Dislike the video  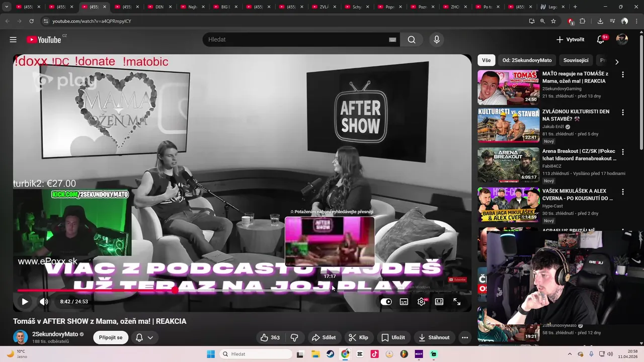pos(295,337)
